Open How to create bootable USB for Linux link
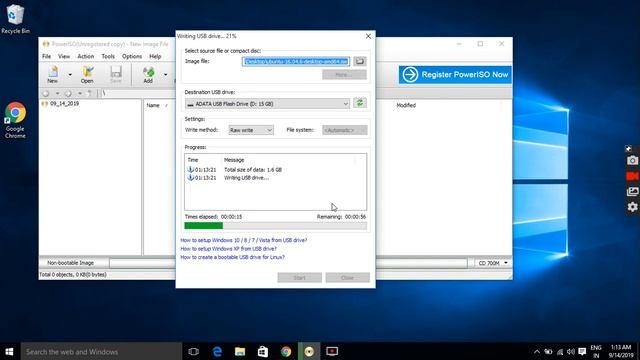The width and height of the screenshot is (640, 360). coord(232,257)
